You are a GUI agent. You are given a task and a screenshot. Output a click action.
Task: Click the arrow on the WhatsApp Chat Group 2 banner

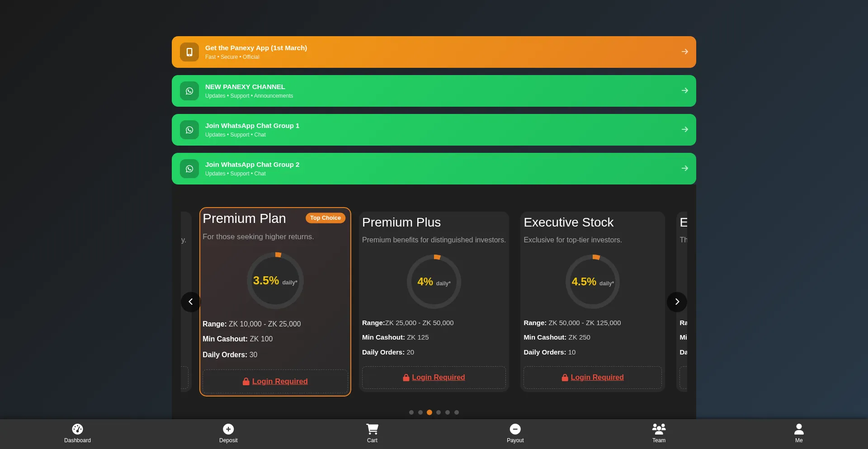pos(685,168)
